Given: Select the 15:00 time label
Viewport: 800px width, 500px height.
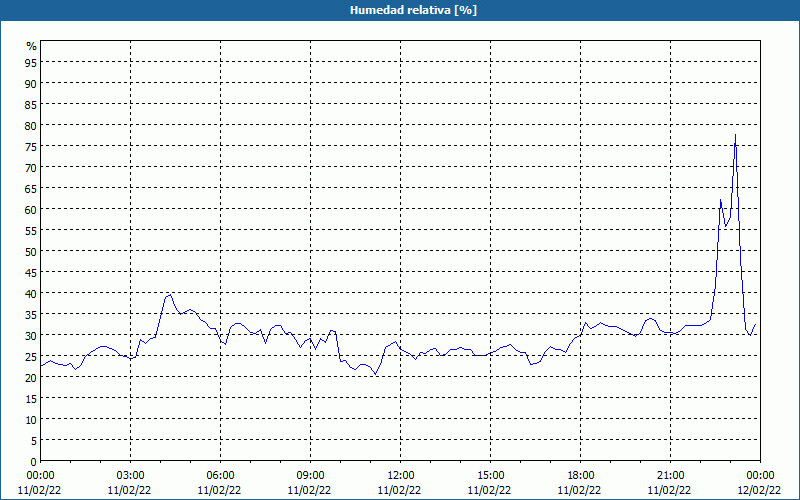Looking at the screenshot, I should [x=490, y=476].
